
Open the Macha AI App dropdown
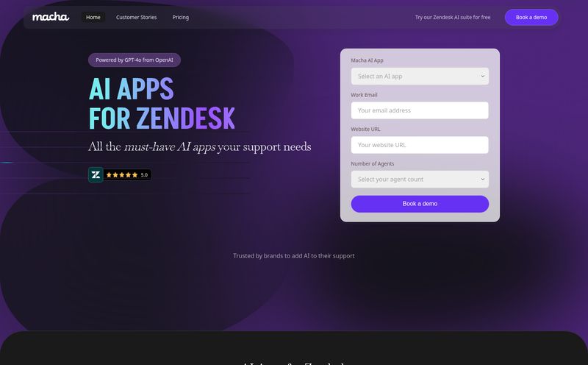click(420, 77)
